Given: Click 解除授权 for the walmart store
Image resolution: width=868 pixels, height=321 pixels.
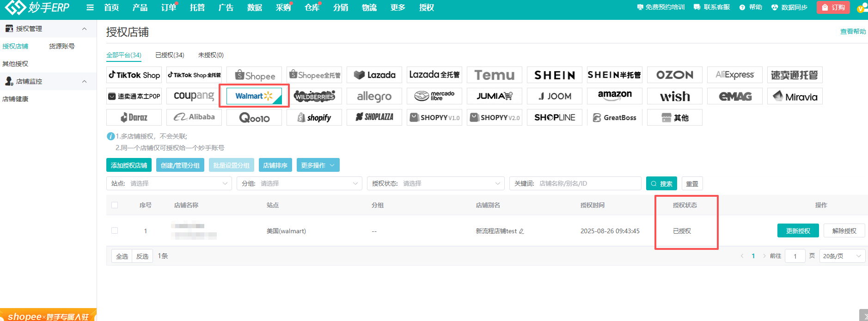Looking at the screenshot, I should click(x=844, y=230).
